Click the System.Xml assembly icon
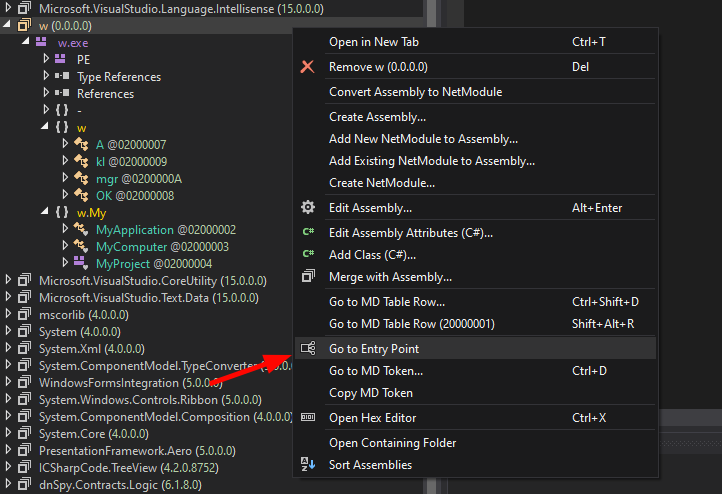 click(x=24, y=348)
